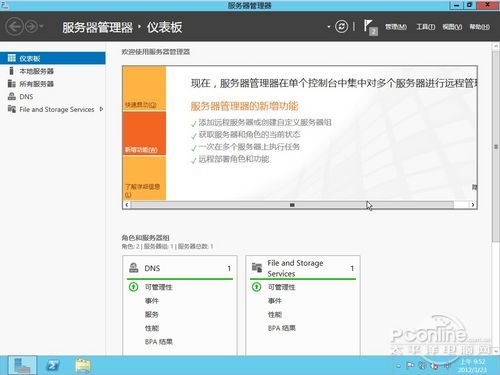Click right arrow of welcome panel scrollbar
Image resolution: width=500 pixels, height=375 pixels.
pos(473,205)
